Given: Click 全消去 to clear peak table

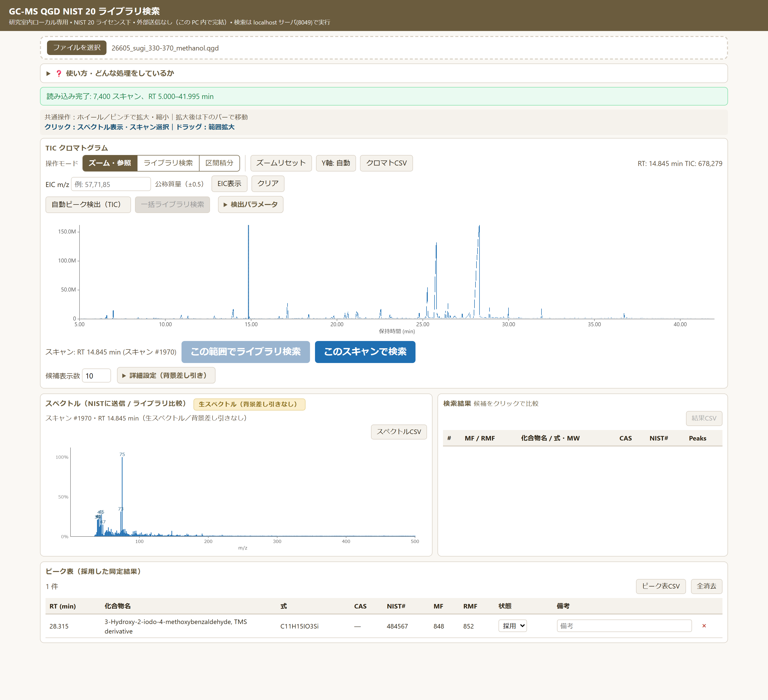Looking at the screenshot, I should coord(706,586).
